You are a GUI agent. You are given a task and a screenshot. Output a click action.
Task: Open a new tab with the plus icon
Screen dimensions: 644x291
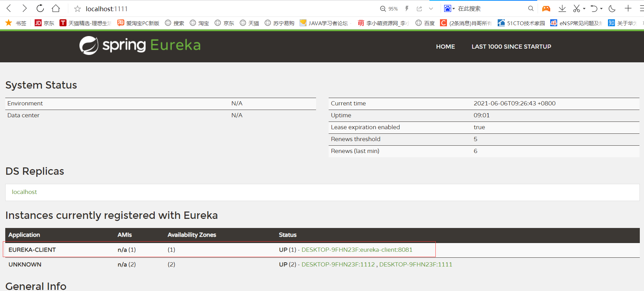click(x=628, y=9)
